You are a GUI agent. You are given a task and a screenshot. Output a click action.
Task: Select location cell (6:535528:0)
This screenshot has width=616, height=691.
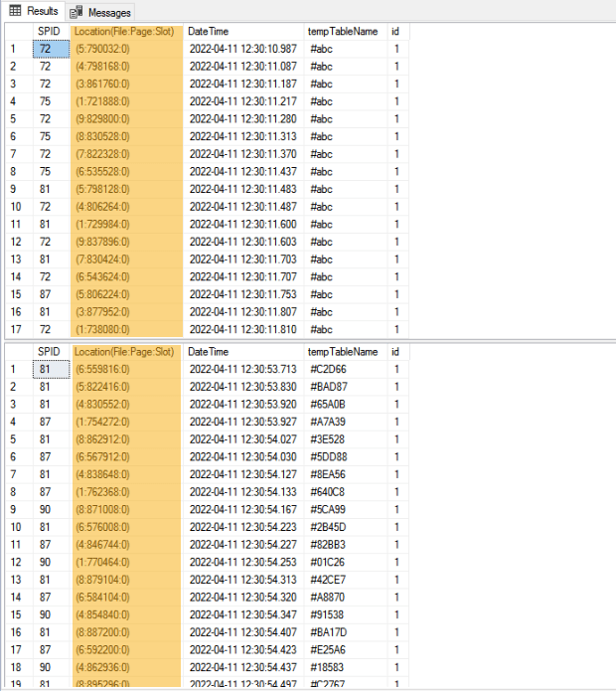pos(126,172)
